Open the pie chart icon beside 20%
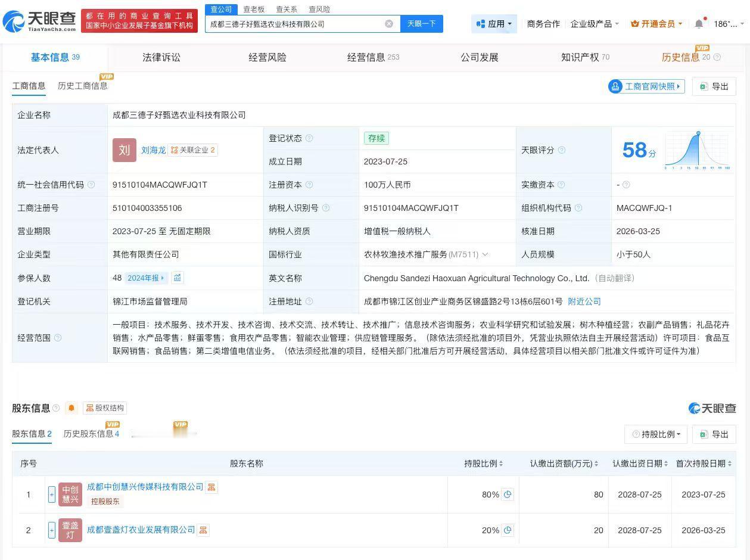 click(508, 530)
